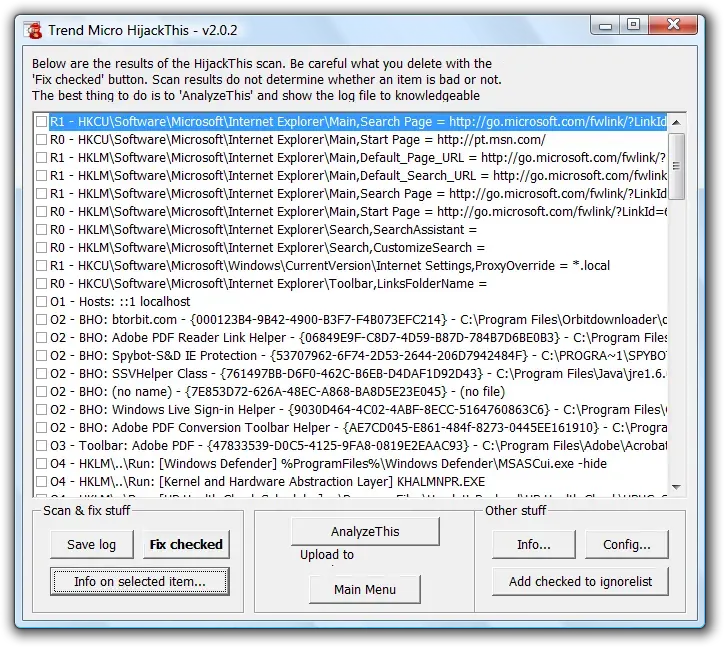This screenshot has width=724, height=647.
Task: Click the scrollbar up arrow
Action: pyautogui.click(x=676, y=122)
